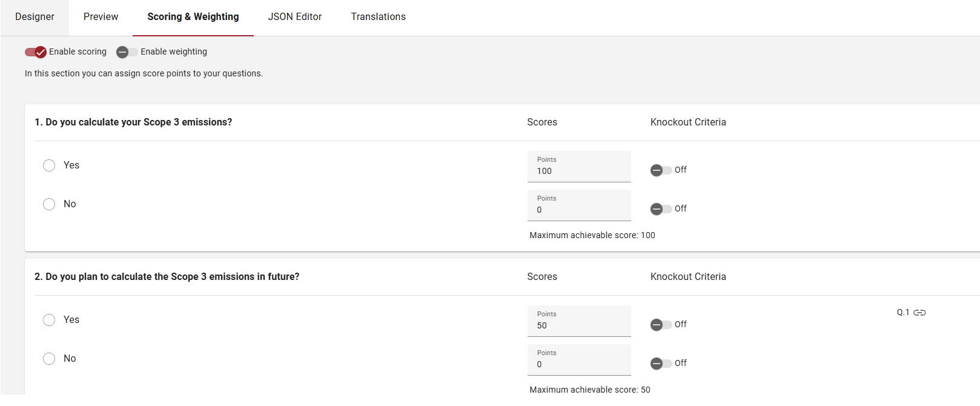
Task: Turn on the Enable weighting switch
Action: pos(127,52)
